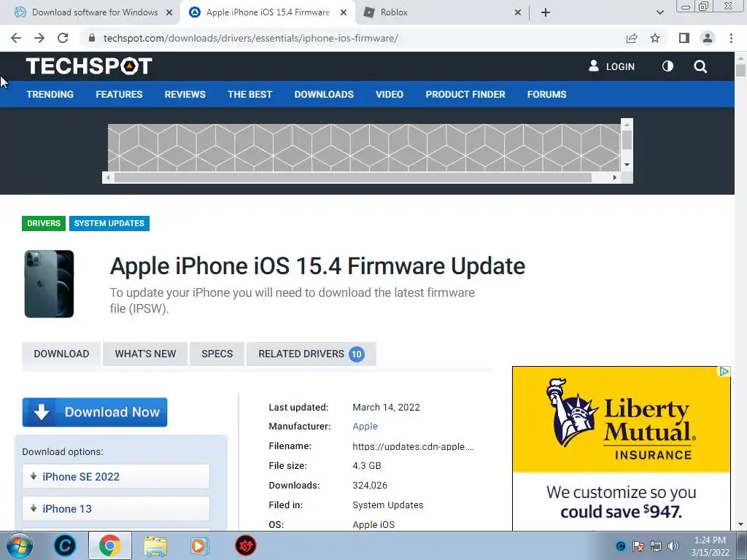Viewport: 747px width, 560px height.
Task: Click banner ad scroll right arrow
Action: point(614,178)
